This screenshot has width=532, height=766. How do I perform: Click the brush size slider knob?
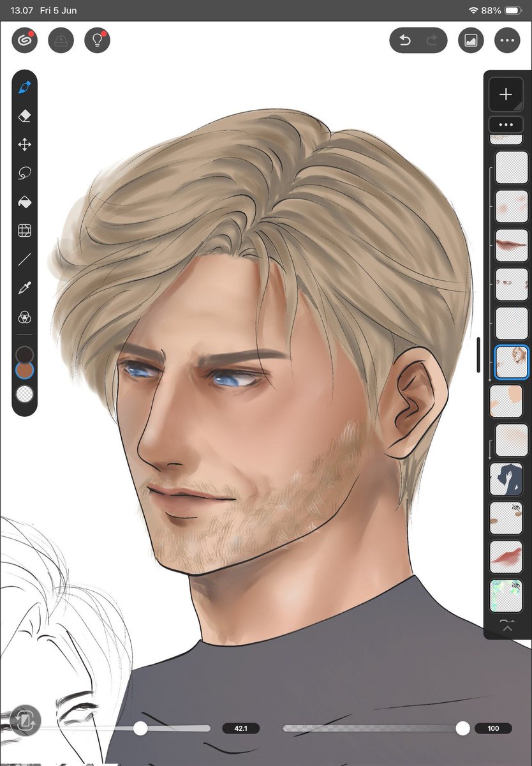pyautogui.click(x=140, y=728)
